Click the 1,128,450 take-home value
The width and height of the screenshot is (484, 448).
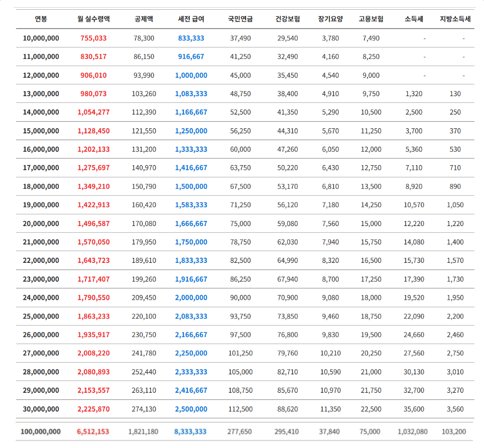[94, 131]
